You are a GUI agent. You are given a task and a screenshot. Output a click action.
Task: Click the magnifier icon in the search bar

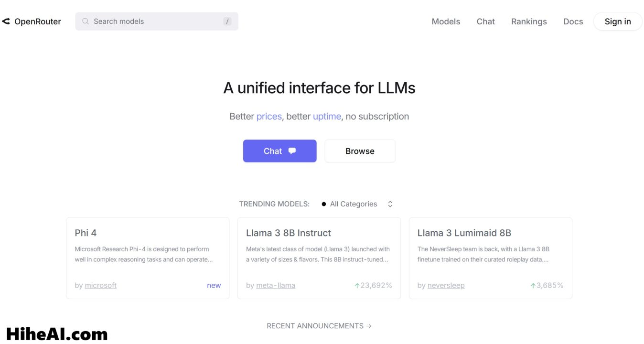coord(86,21)
